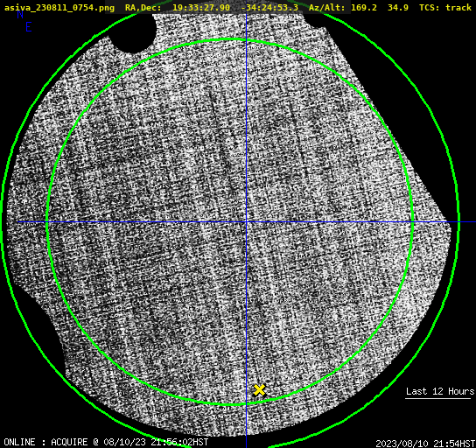Image resolution: width=476 pixels, height=448 pixels.
Task: Click the RA,Dec: label in header
Action: click(x=143, y=7)
